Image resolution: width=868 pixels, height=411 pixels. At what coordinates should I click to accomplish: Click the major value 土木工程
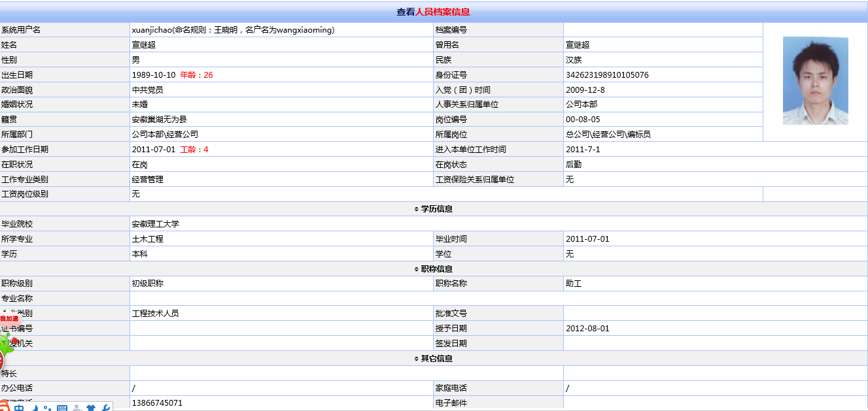pyautogui.click(x=147, y=239)
